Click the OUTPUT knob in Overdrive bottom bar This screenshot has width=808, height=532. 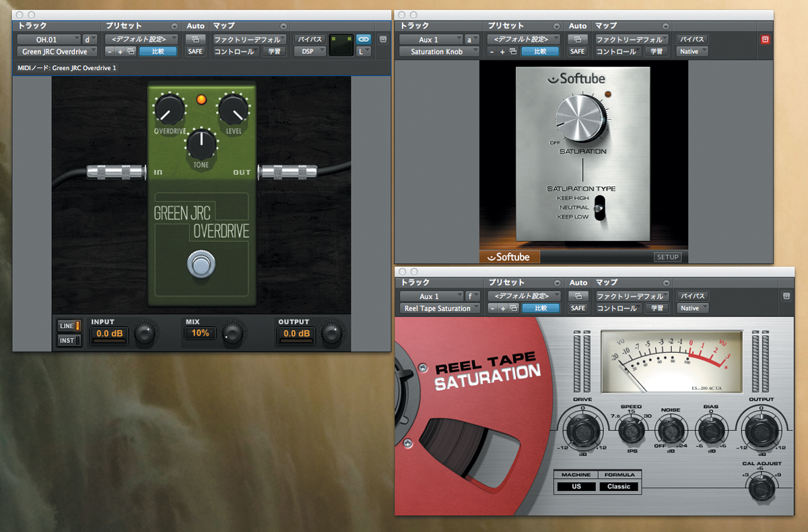tap(332, 333)
